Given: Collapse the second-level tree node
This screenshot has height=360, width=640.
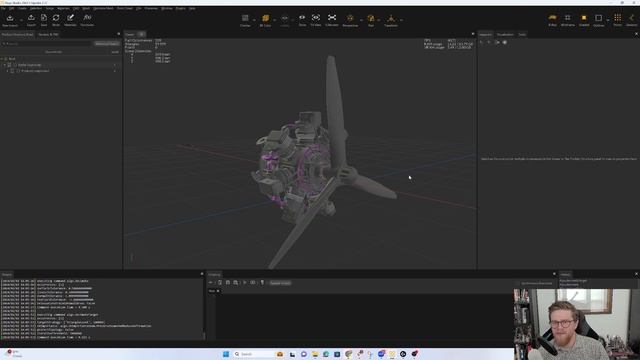Looking at the screenshot, I should click(4, 65).
